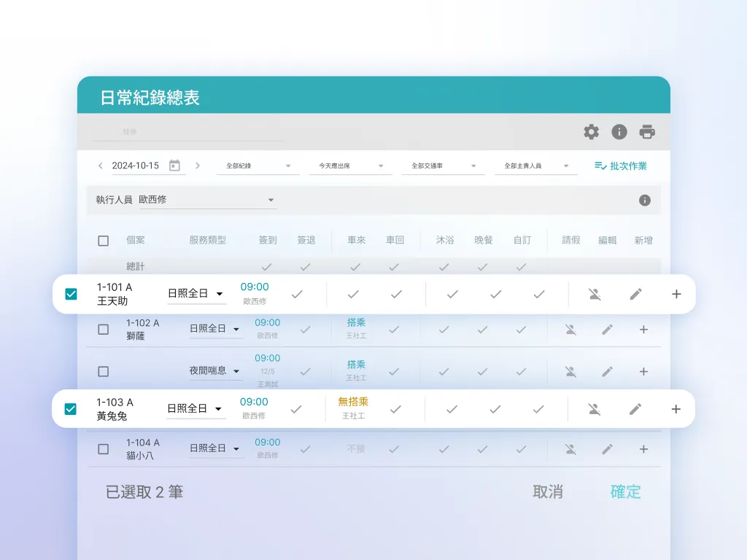The width and height of the screenshot is (747, 560).
Task: Add a record for 貓小八
Action: tap(643, 449)
